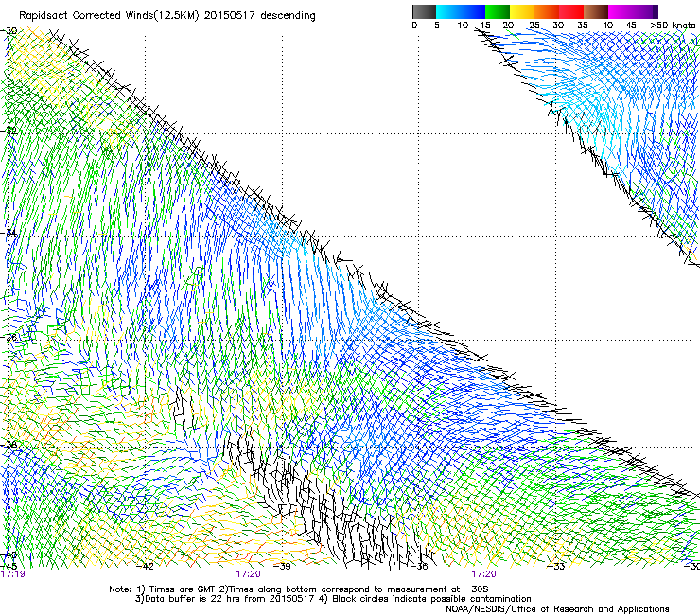700x615 pixels.
Task: Click the 'Rapidscat Corrected Winds(12.5KM)' title text
Action: pyautogui.click(x=109, y=16)
